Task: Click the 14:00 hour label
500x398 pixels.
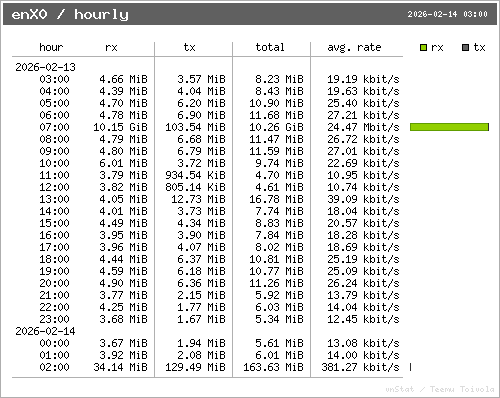Action: [x=54, y=211]
